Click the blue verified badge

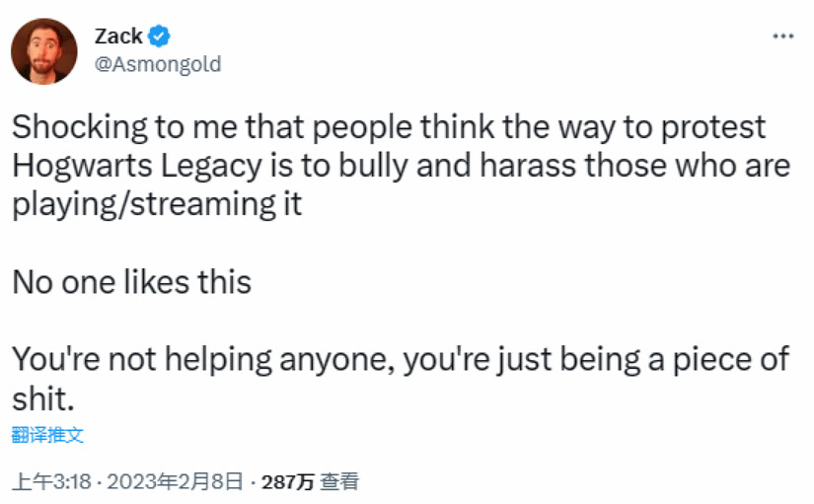[160, 36]
